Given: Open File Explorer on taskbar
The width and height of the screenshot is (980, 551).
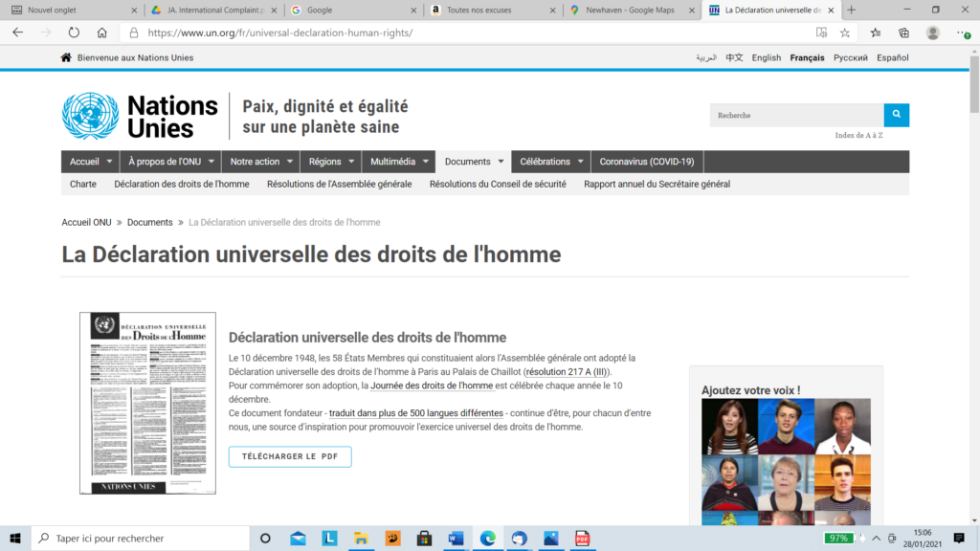Looking at the screenshot, I should tap(361, 538).
